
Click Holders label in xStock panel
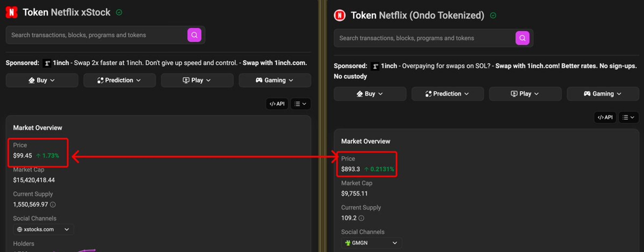pos(24,243)
